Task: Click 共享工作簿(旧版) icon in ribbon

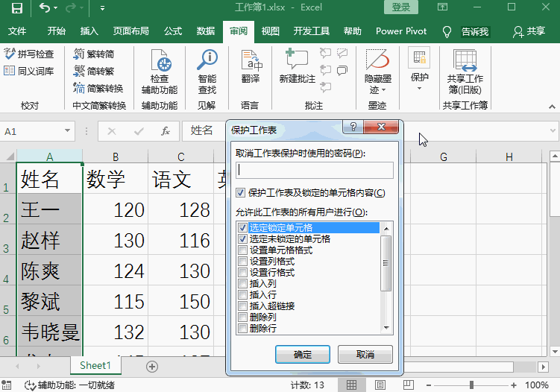Action: point(465,60)
